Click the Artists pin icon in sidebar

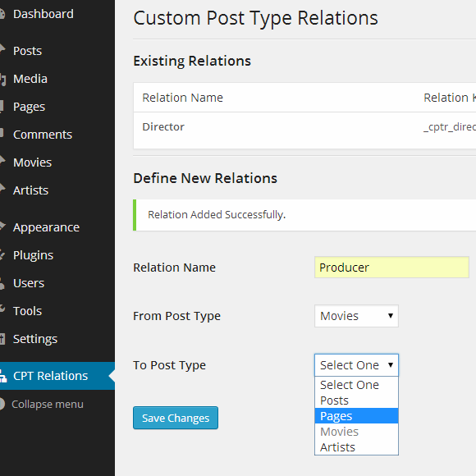click(2, 190)
